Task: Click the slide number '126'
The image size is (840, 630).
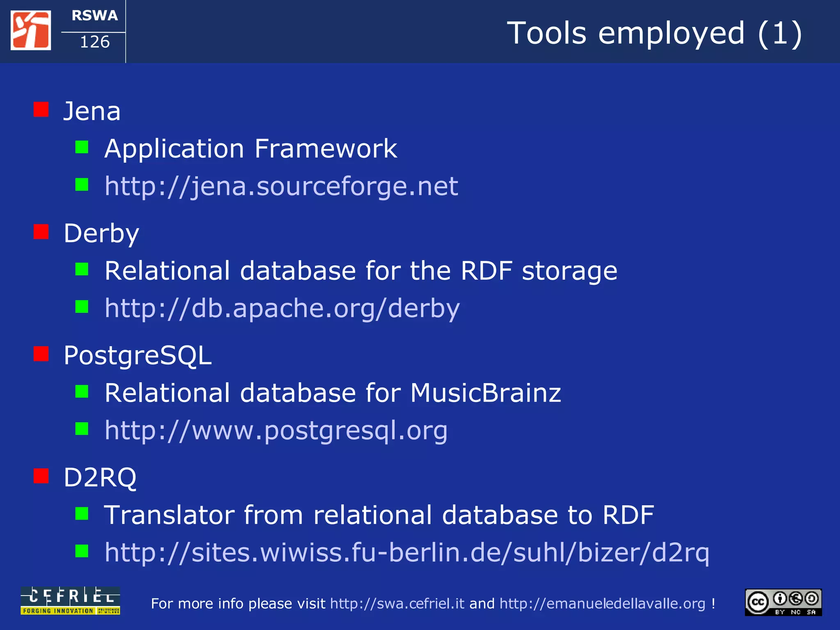Action: point(95,42)
